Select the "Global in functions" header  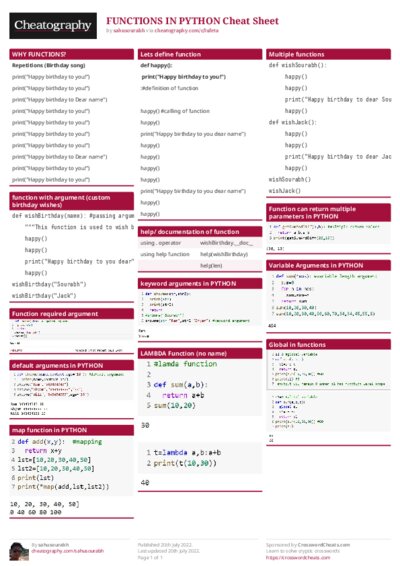[x=329, y=344]
